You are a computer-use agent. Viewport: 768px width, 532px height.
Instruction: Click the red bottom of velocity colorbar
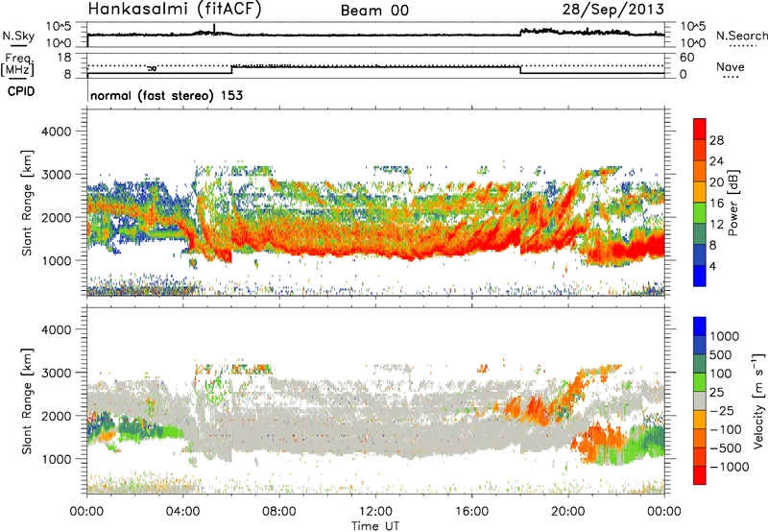click(x=700, y=475)
